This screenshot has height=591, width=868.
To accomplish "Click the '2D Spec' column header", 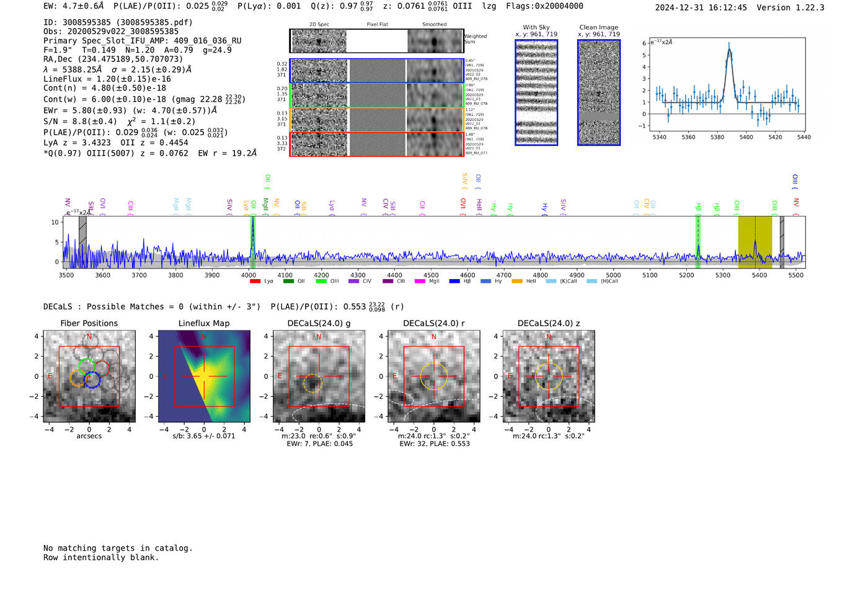I will click(x=319, y=25).
